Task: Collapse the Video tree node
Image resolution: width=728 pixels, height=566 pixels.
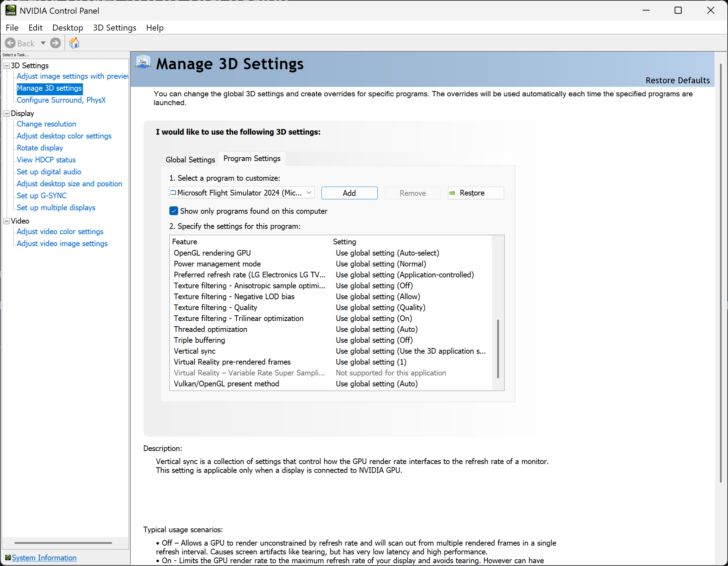Action: point(7,221)
